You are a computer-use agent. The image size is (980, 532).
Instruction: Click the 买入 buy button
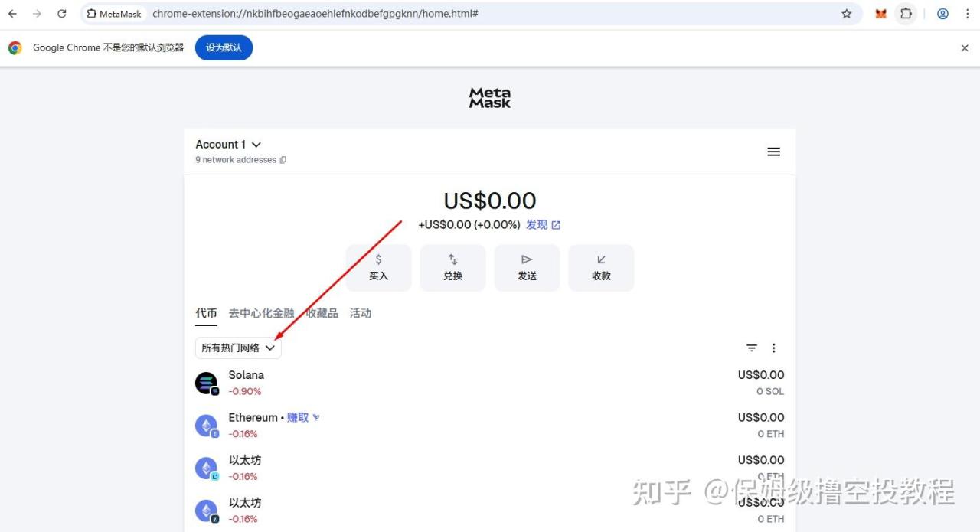tap(378, 268)
